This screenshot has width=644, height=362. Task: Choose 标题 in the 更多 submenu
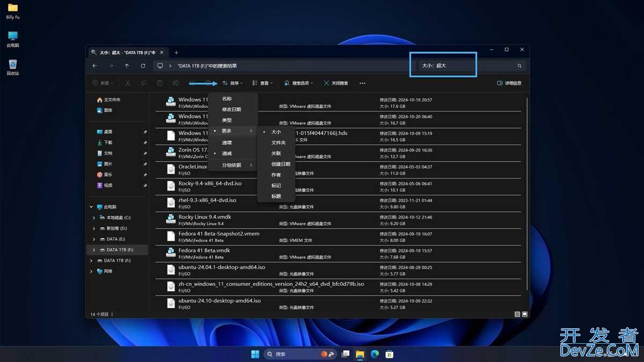[x=276, y=196]
